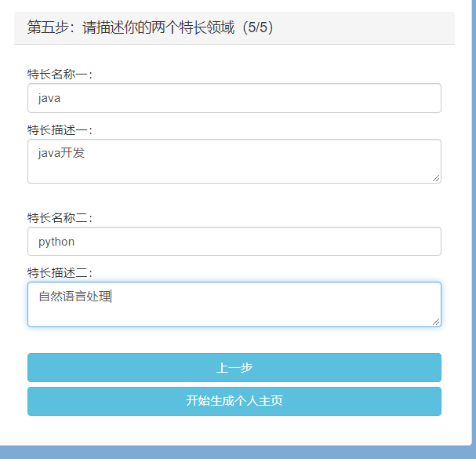Click the typed word python
The width and height of the screenshot is (476, 459).
(56, 242)
